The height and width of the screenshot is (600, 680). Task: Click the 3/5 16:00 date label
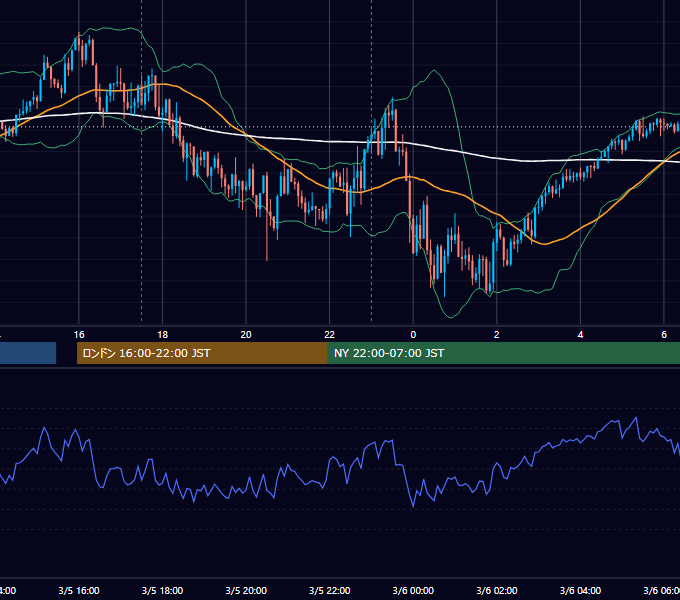tap(79, 590)
